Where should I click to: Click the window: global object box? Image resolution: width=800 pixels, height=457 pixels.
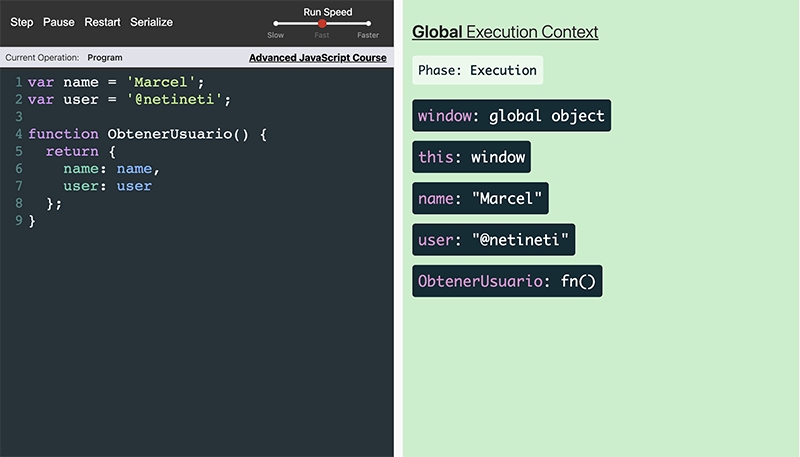click(511, 115)
